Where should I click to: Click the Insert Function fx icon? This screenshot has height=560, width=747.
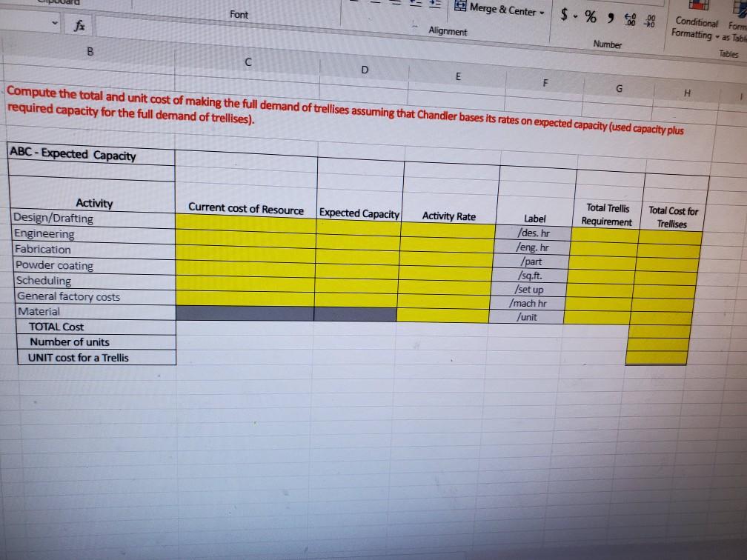[x=79, y=24]
